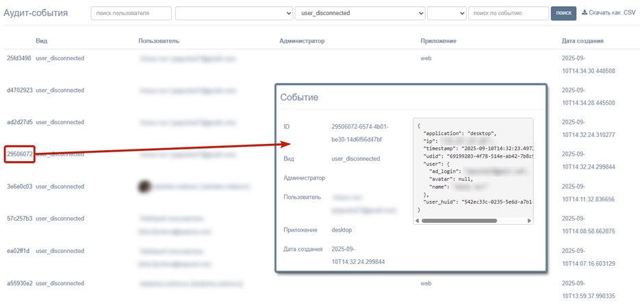Image resolution: width=644 pixels, height=305 pixels.
Task: Select event ID d4702923
Action: [x=19, y=90]
